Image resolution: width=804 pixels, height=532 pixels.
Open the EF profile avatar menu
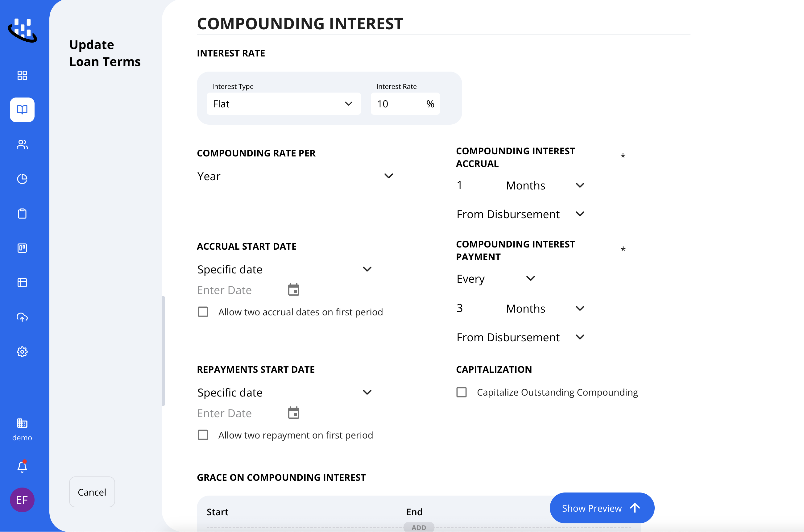pos(22,499)
